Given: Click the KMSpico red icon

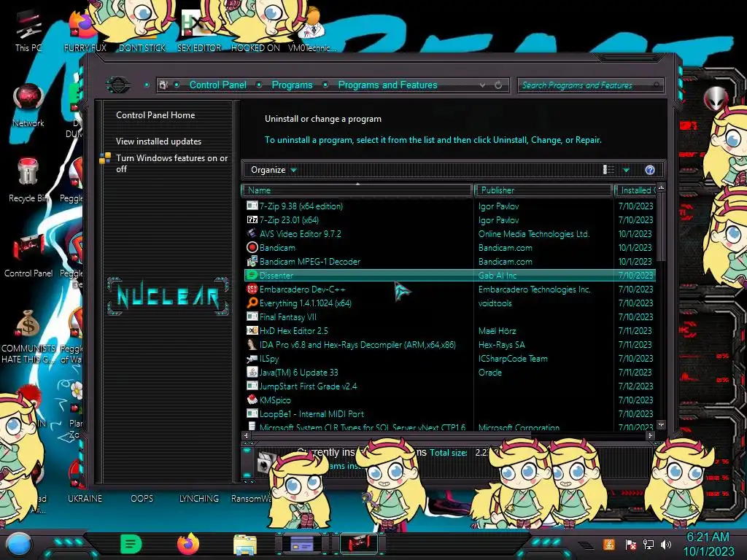Looking at the screenshot, I should point(252,400).
